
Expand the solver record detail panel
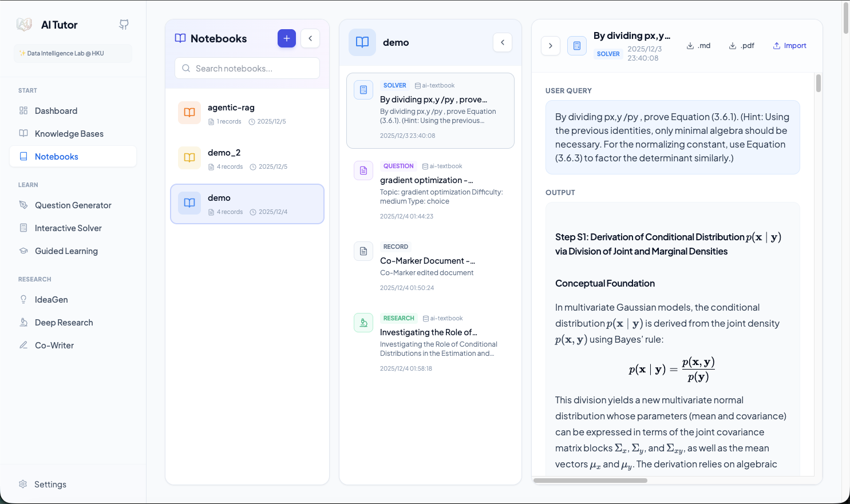(x=550, y=45)
